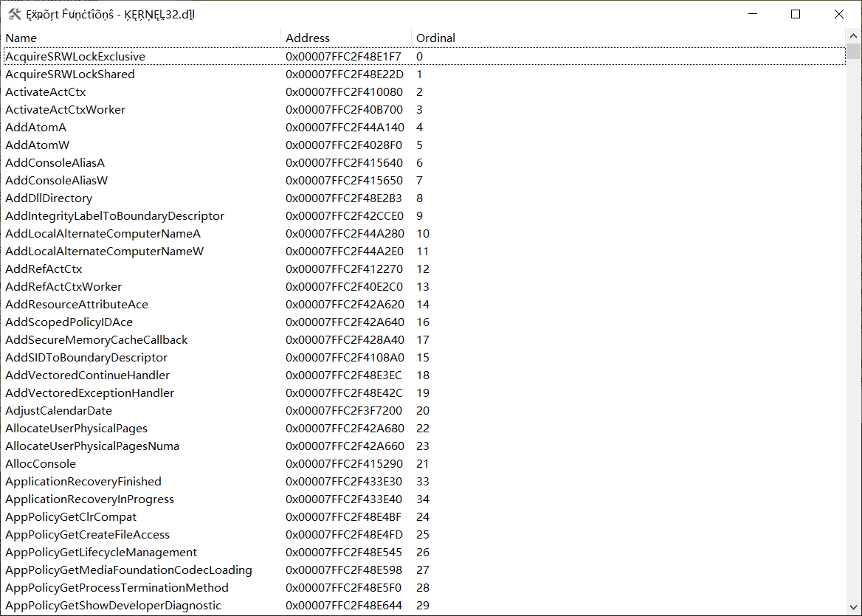This screenshot has width=862, height=616.
Task: Select the AcquireSRWLockShared row
Action: click(x=424, y=75)
